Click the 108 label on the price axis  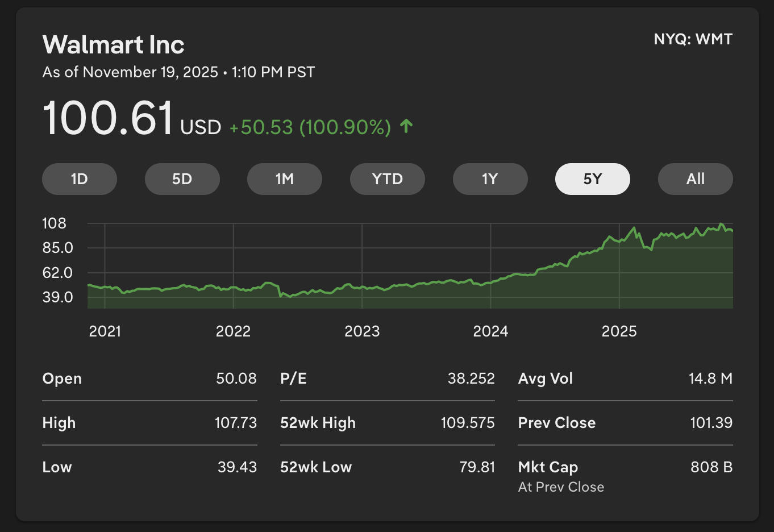[x=55, y=223]
